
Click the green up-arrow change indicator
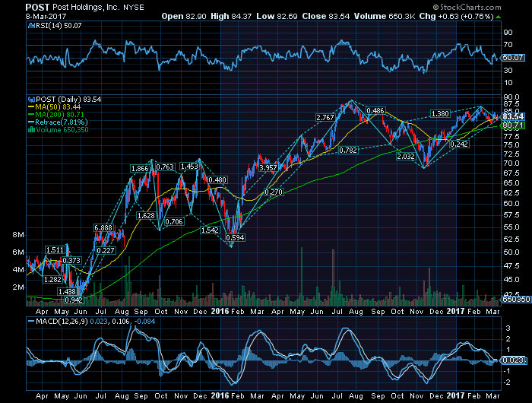tap(498, 17)
